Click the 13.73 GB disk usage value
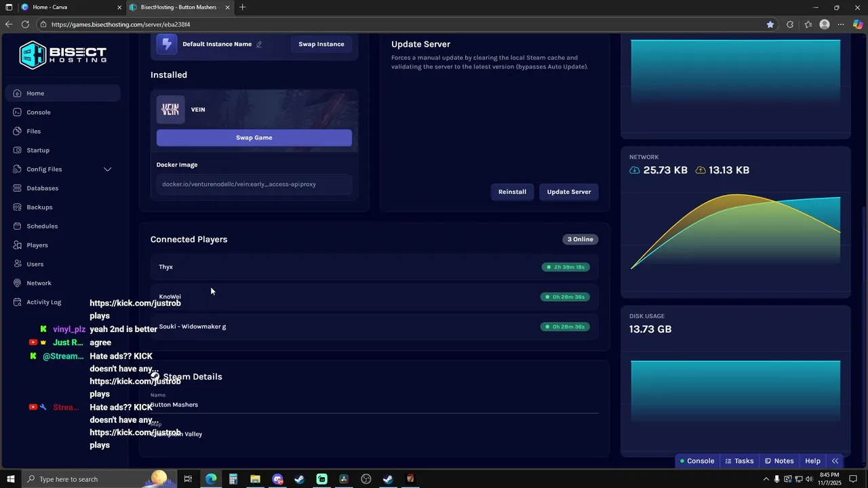Viewport: 868px width, 488px height. (650, 329)
